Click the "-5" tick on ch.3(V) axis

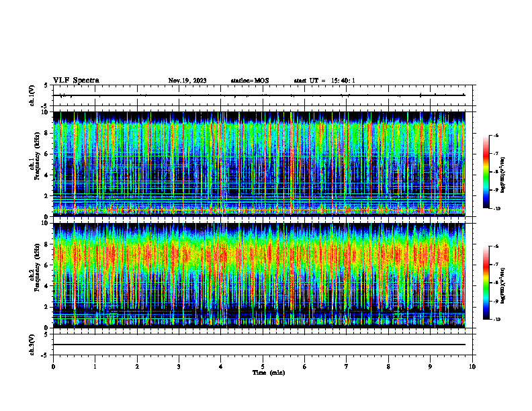click(45, 355)
